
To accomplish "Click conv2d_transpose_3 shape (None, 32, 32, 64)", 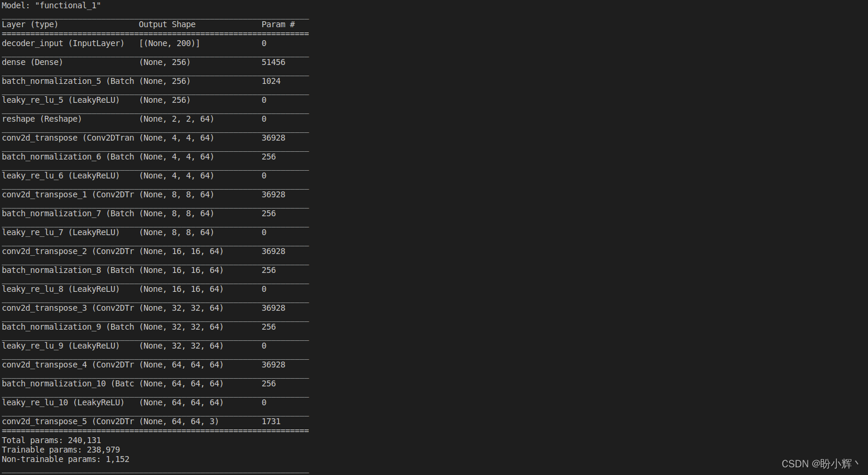I will 181,308.
